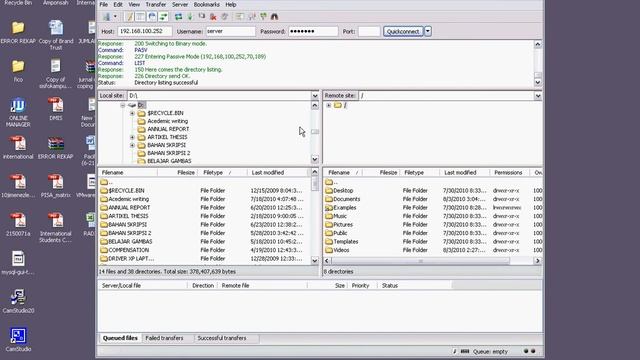640x360 pixels.
Task: Reconnect to the last server icon
Action: [224, 17]
